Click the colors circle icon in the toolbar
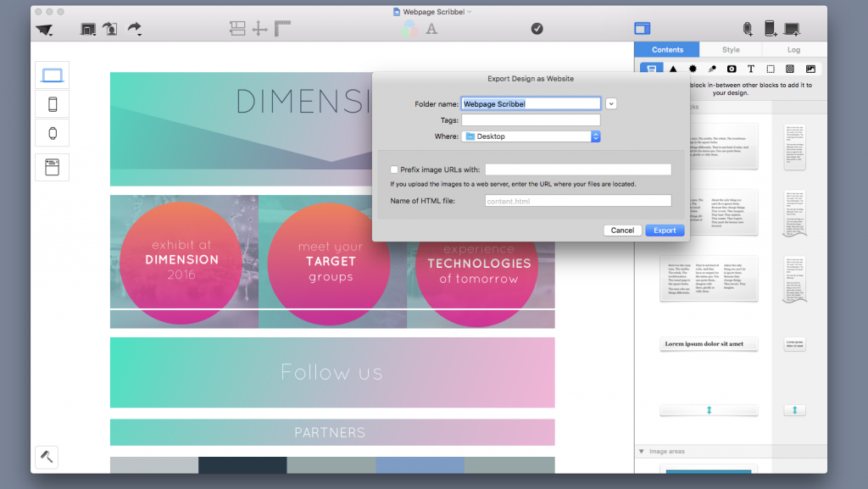Image resolution: width=868 pixels, height=489 pixels. [x=411, y=28]
